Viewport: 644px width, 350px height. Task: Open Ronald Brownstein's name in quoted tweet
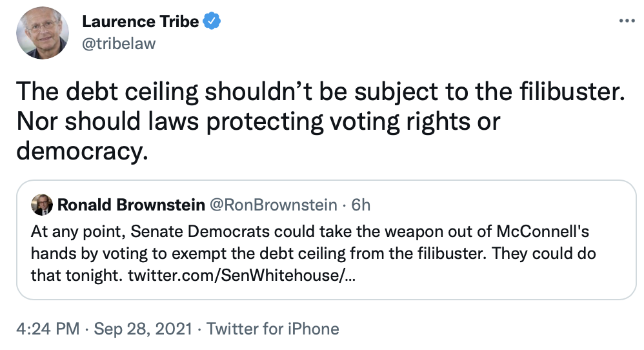click(129, 205)
